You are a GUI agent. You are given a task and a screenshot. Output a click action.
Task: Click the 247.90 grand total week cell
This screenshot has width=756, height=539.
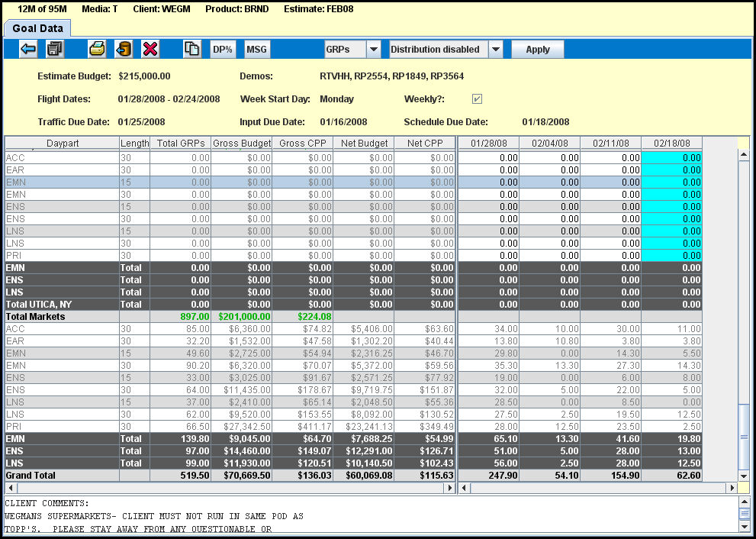click(x=489, y=476)
